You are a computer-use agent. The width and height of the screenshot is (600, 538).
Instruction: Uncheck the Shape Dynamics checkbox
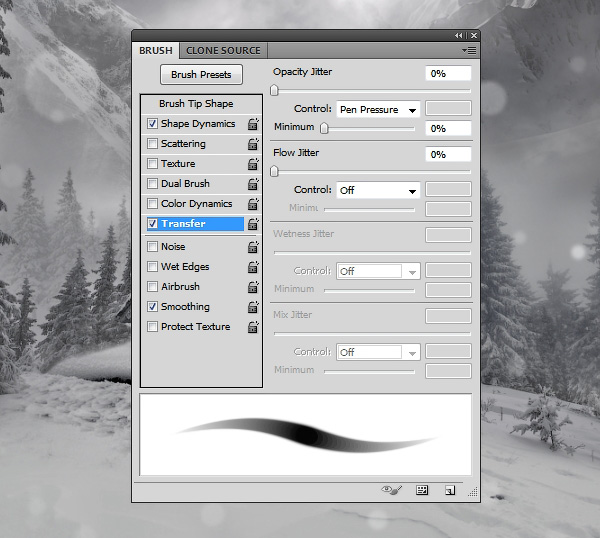point(152,124)
